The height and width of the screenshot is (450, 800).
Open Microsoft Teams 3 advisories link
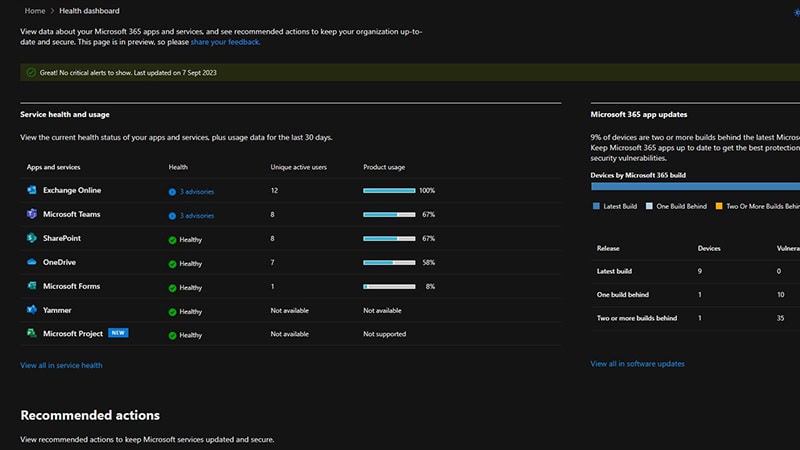click(196, 215)
